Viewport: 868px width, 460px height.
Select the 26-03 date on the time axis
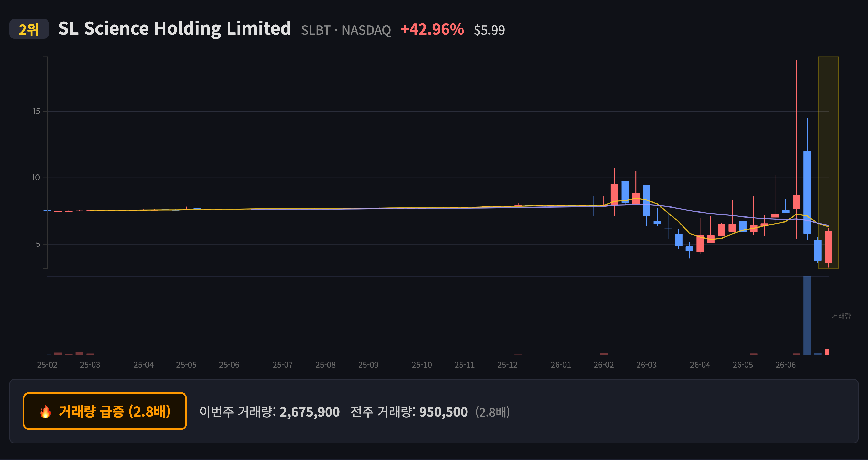[647, 365]
